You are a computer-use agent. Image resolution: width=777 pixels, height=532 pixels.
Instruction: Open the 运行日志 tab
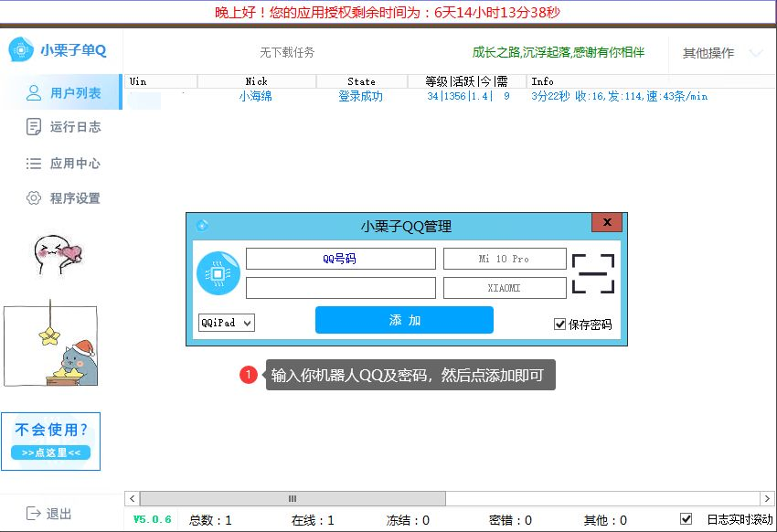coord(63,127)
